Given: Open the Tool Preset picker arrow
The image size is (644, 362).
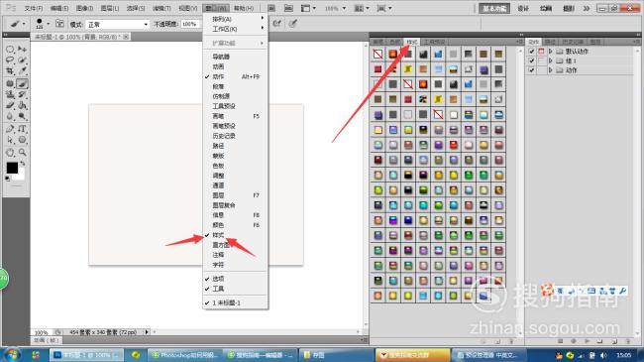Looking at the screenshot, I should [x=24, y=24].
